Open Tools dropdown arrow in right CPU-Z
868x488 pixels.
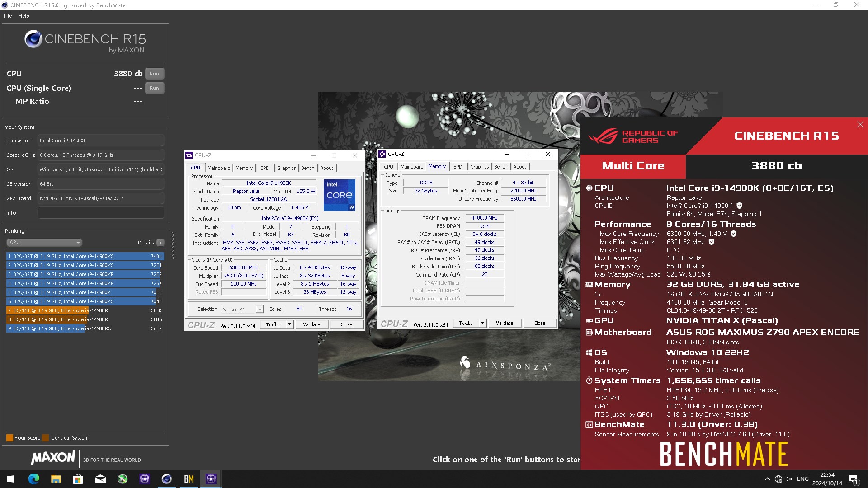coord(482,323)
